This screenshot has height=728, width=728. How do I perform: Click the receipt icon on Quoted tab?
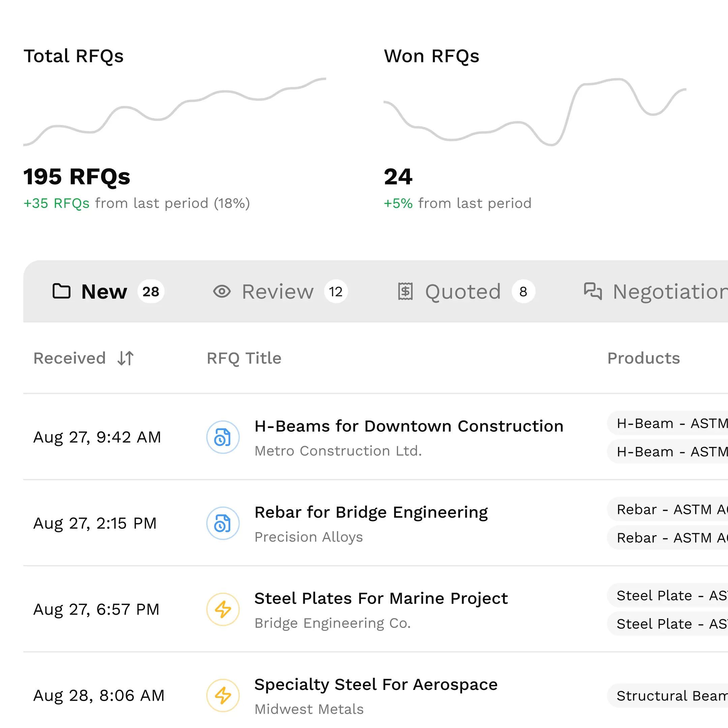click(405, 291)
